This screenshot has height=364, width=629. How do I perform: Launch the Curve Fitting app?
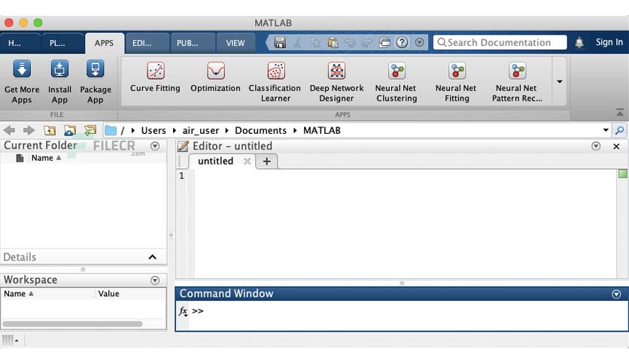(155, 77)
